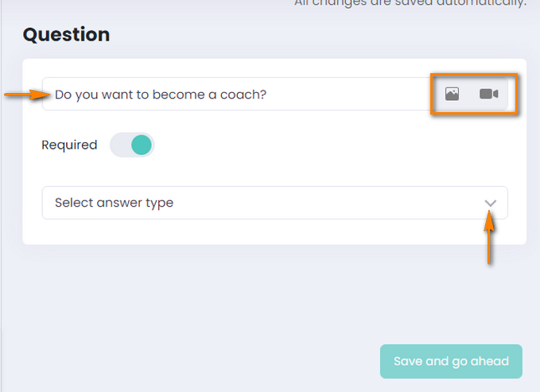Click the Question section heading
Image resolution: width=540 pixels, height=392 pixels.
pyautogui.click(x=66, y=35)
